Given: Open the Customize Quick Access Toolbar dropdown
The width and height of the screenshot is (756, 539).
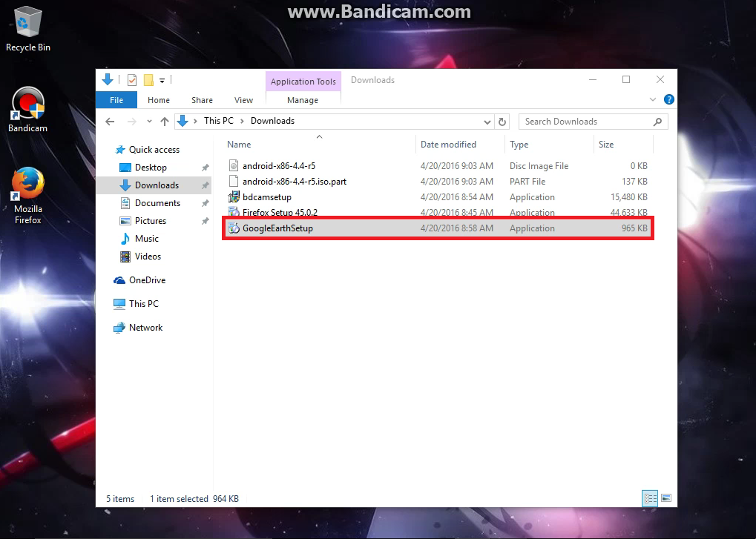Looking at the screenshot, I should [x=162, y=80].
